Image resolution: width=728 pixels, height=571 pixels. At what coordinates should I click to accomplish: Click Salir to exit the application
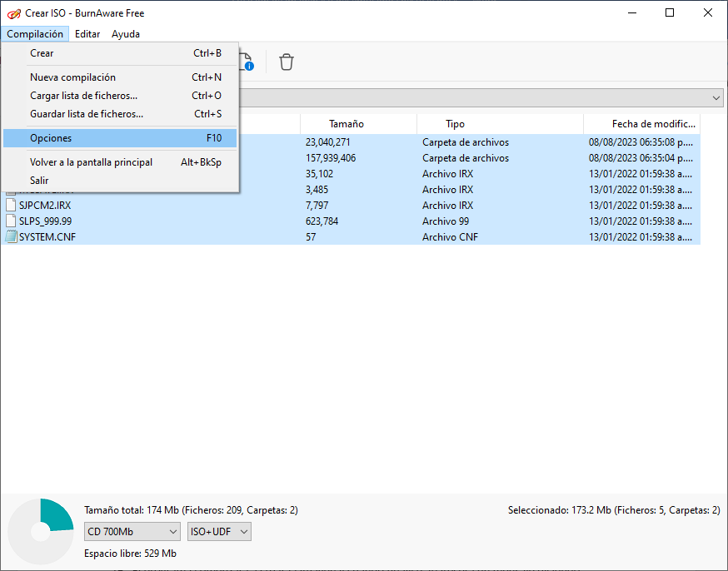coord(120,181)
